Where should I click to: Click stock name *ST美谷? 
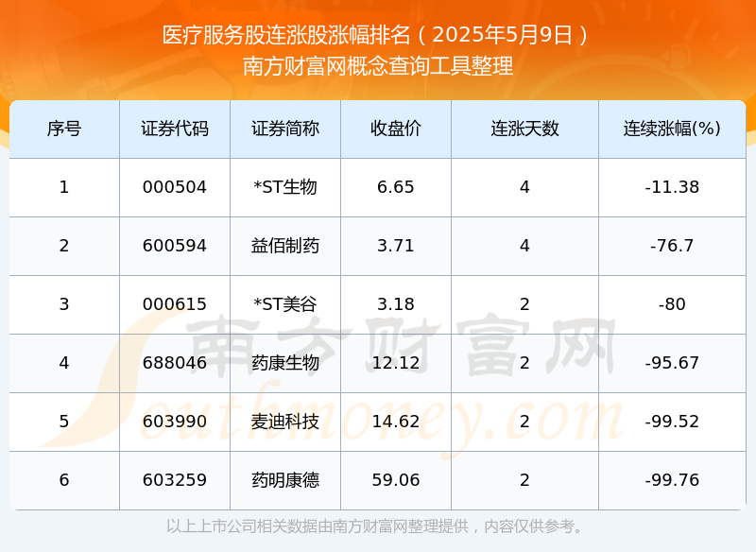pyautogui.click(x=285, y=304)
